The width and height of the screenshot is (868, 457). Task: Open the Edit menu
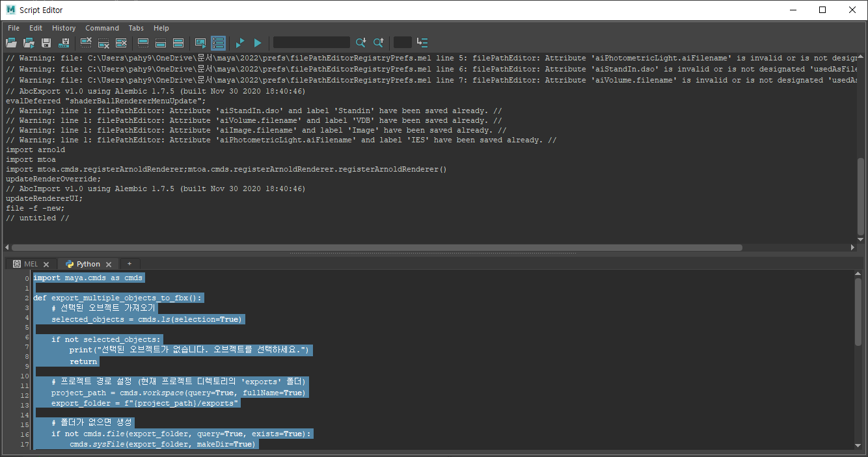pos(36,28)
